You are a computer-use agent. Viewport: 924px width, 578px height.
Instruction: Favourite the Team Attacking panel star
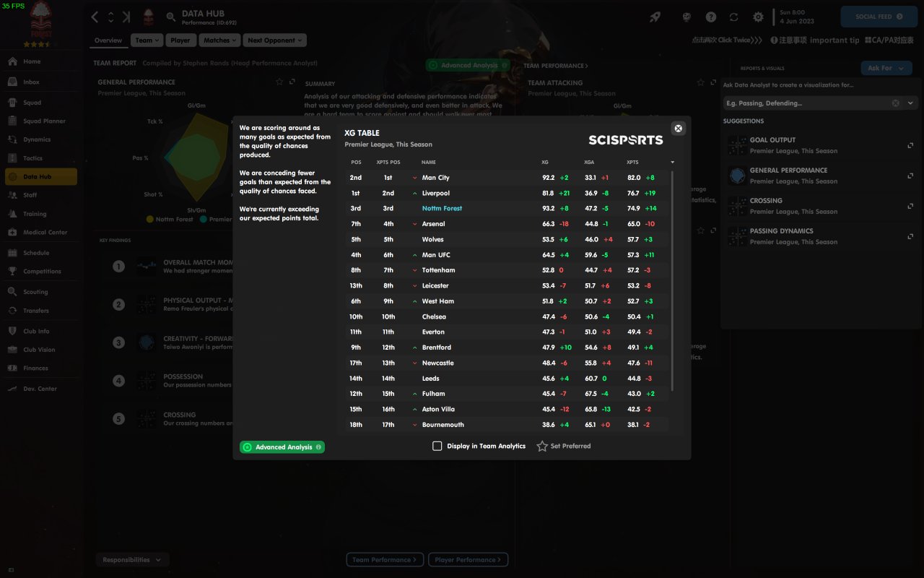[702, 83]
